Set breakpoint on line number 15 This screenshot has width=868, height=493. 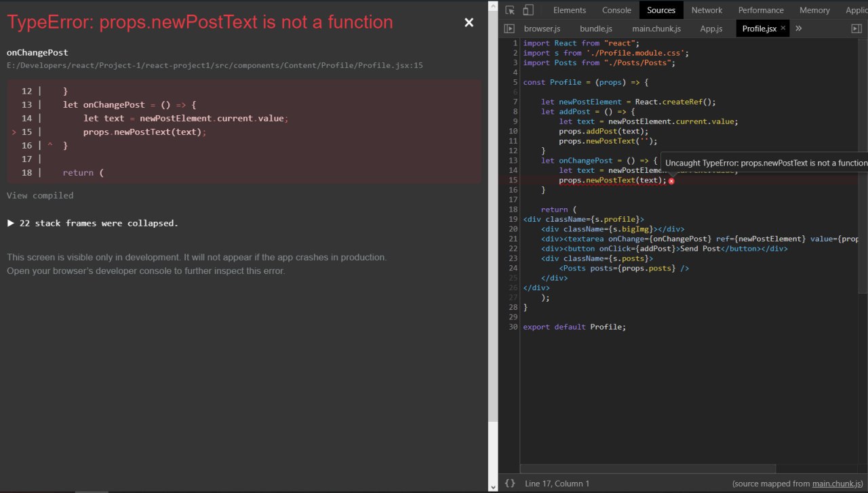(x=513, y=180)
